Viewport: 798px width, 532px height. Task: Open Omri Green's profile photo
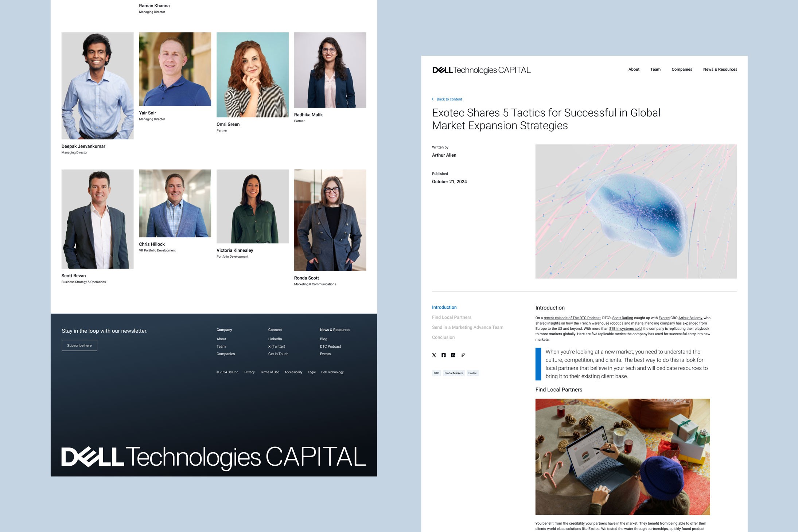click(x=252, y=75)
